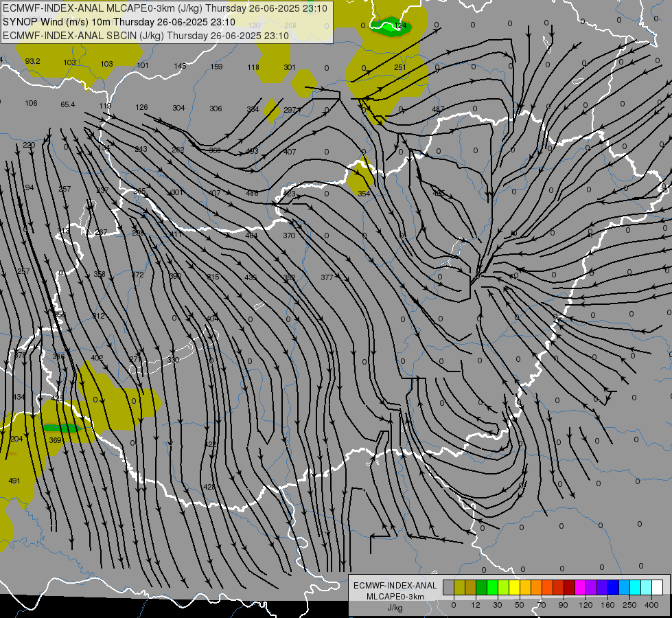Select the 'J/kg' unit label in legend
This screenshot has width=672, height=618.
pos(395,608)
